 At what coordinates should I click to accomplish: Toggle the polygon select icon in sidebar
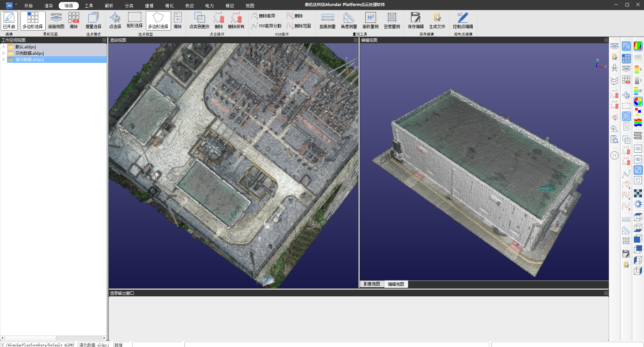coord(626,116)
